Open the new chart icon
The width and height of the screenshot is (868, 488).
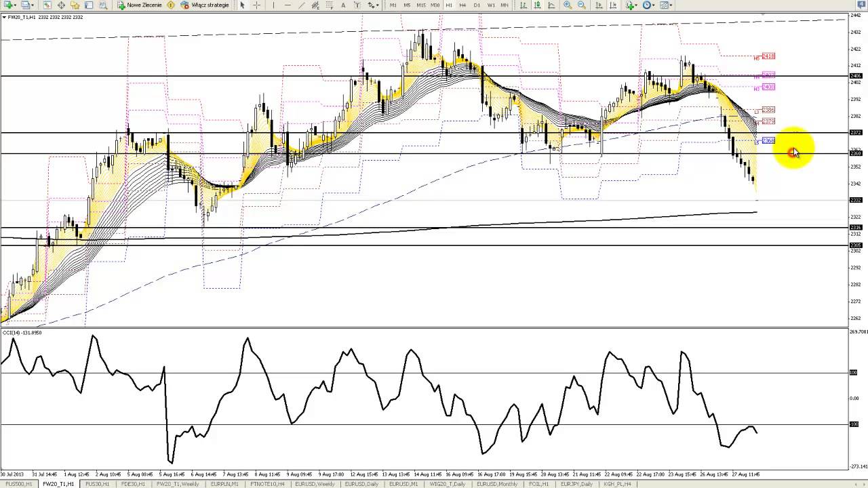click(8, 5)
